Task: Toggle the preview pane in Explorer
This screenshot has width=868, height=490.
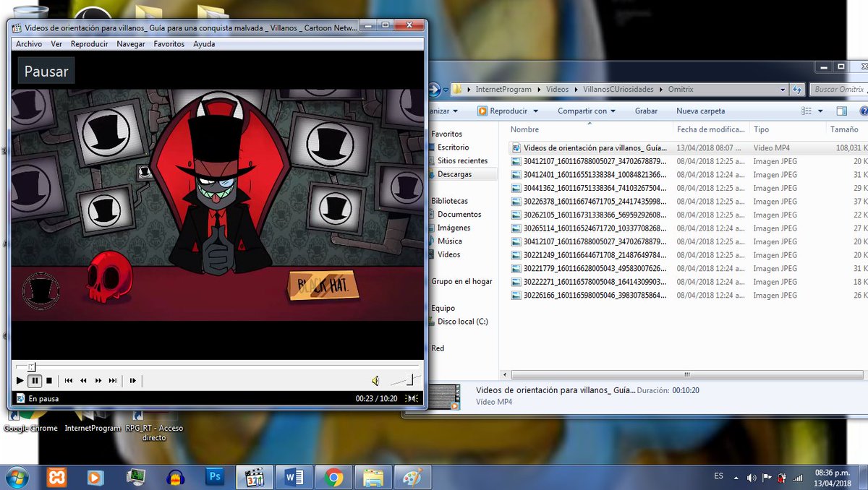Action: [x=841, y=111]
